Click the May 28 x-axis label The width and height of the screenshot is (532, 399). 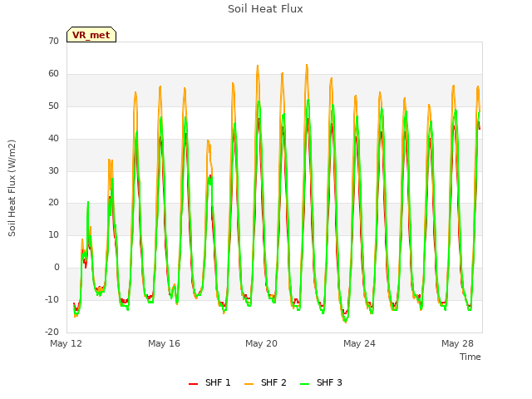(x=457, y=343)
